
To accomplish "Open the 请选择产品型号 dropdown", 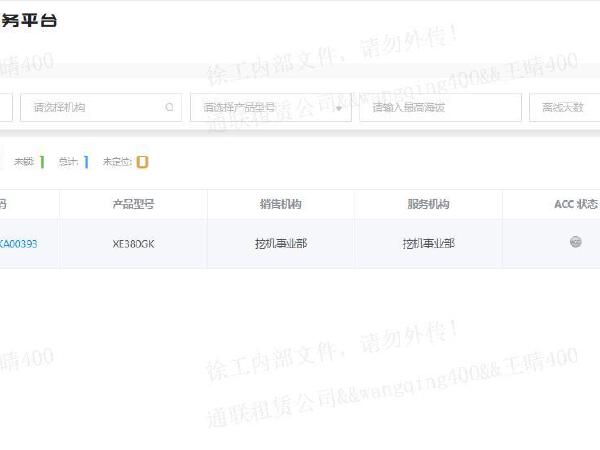I will point(271,108).
